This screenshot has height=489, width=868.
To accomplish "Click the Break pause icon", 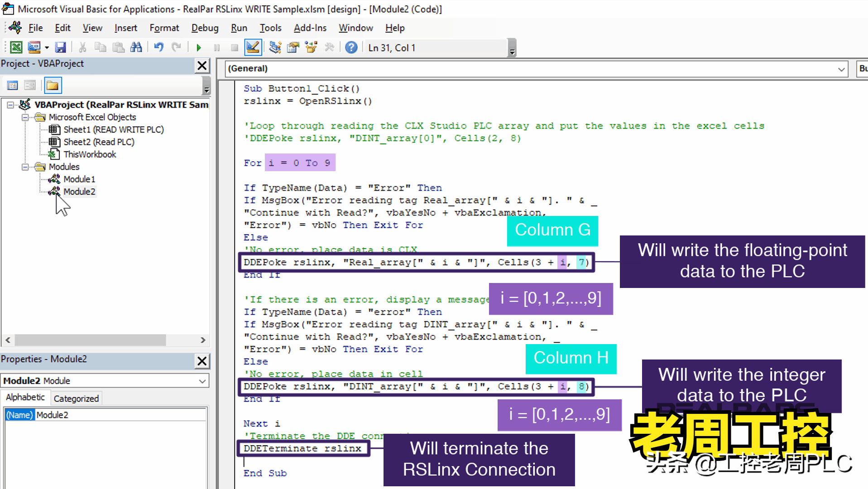I will click(x=217, y=48).
